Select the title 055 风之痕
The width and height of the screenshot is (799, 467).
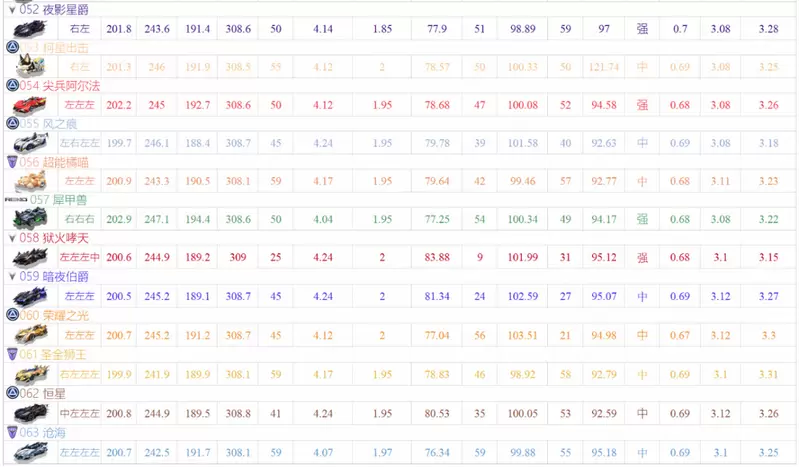[x=48, y=124]
